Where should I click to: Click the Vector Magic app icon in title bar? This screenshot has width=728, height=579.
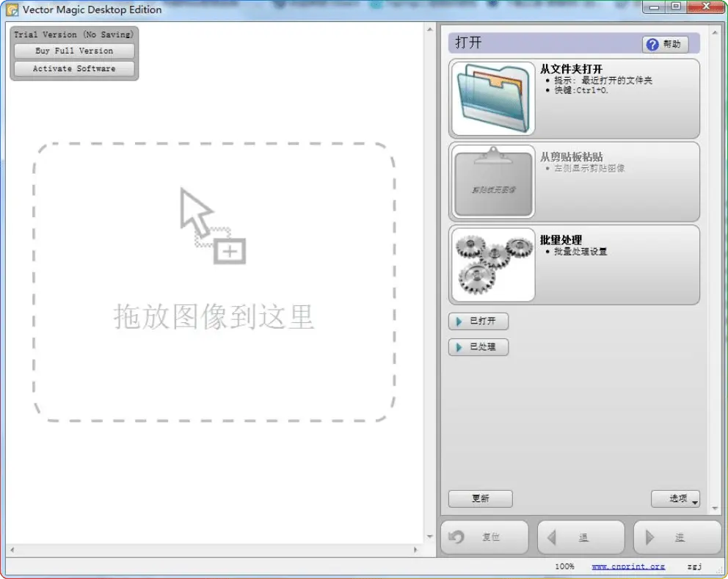pos(12,10)
